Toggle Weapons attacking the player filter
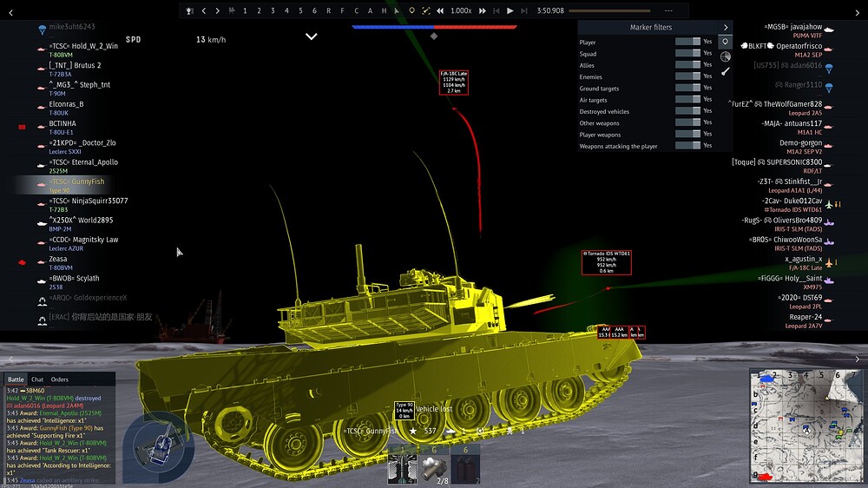Screen dimensions: 868x488 point(687,146)
